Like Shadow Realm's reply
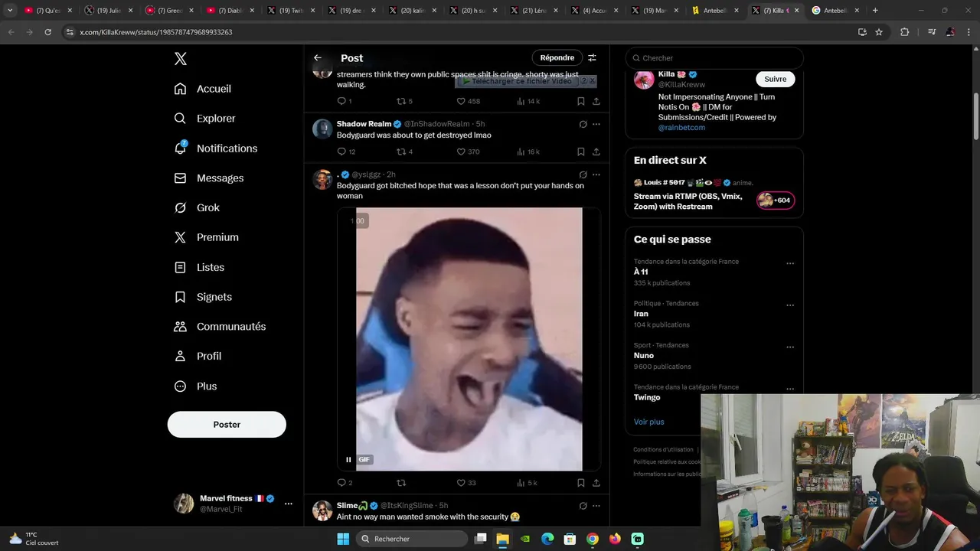This screenshot has width=980, height=551. coord(468,152)
